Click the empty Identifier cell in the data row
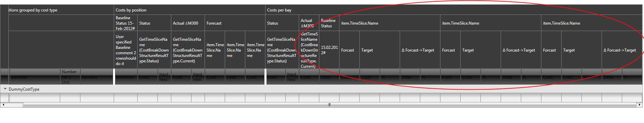The image size is (644, 123). click(x=35, y=98)
